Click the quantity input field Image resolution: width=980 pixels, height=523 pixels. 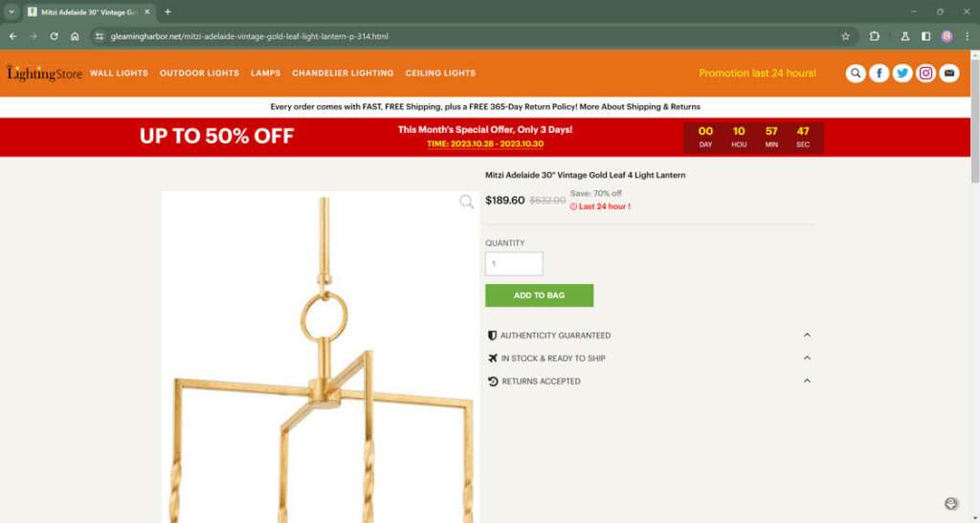pyautogui.click(x=514, y=264)
